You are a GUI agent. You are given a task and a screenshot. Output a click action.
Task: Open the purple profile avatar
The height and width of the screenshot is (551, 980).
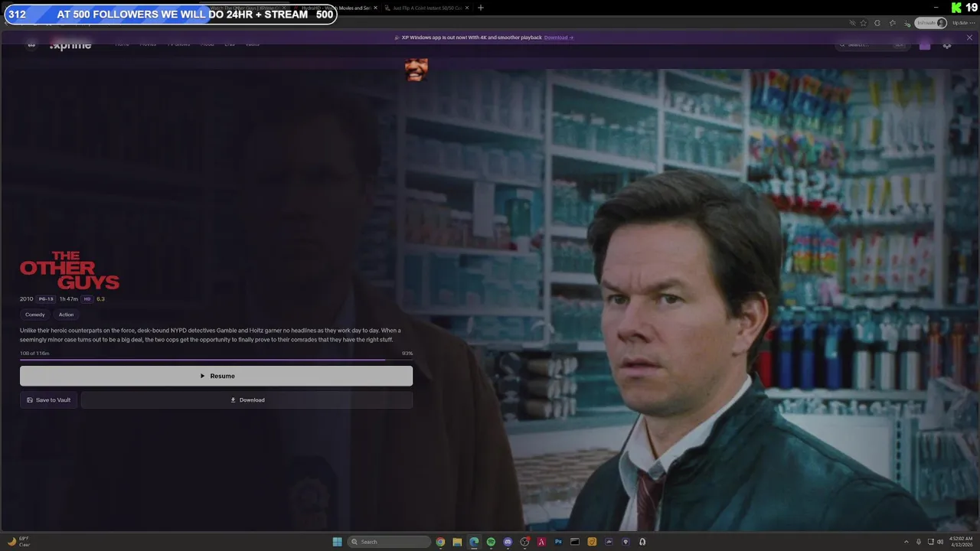pyautogui.click(x=925, y=45)
